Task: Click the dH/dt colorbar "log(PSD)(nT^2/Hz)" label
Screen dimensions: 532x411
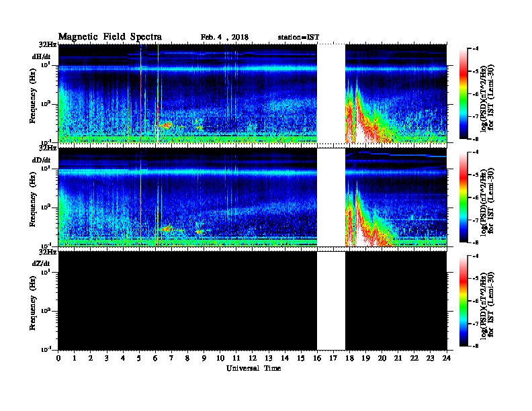Action: pos(484,98)
